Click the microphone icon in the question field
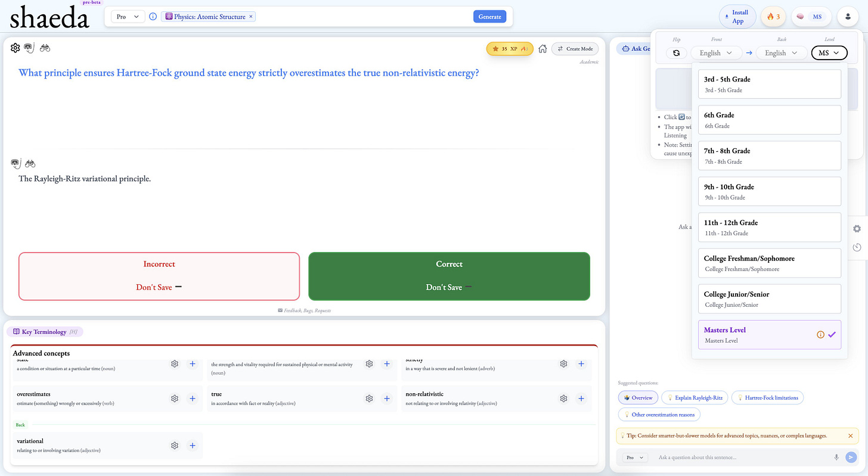 (x=836, y=458)
